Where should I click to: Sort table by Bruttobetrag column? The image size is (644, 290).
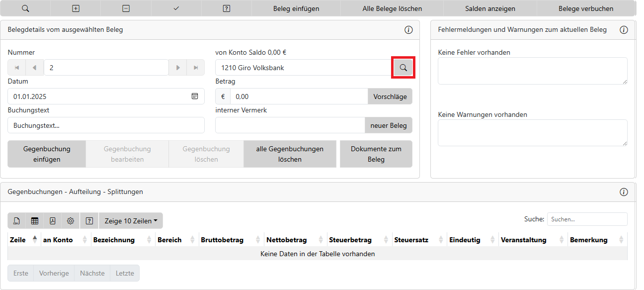[x=231, y=240]
